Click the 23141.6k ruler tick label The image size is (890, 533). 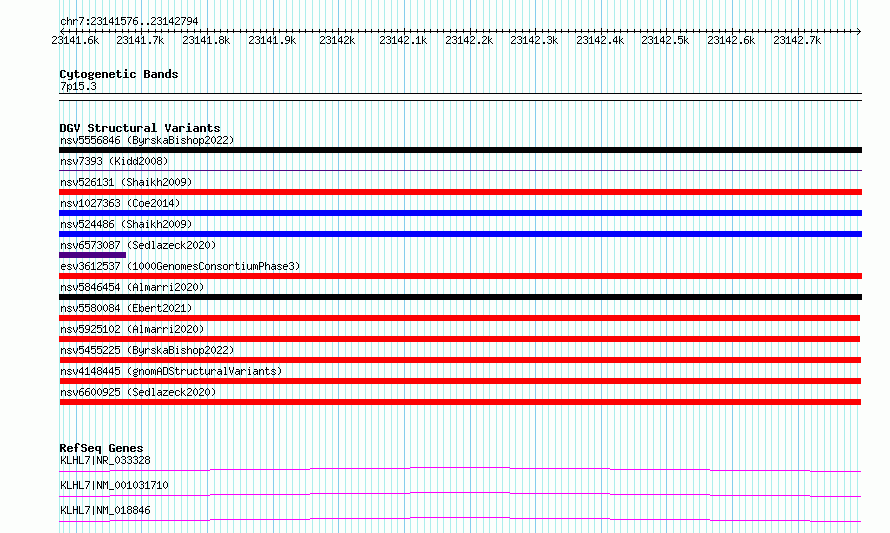pyautogui.click(x=75, y=40)
